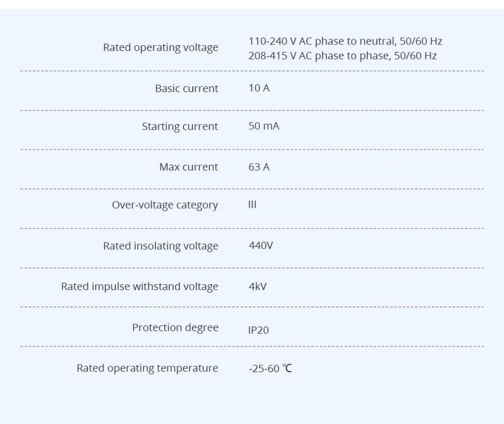Image resolution: width=504 pixels, height=424 pixels.
Task: Click the "Basic current" label
Action: [x=186, y=88]
